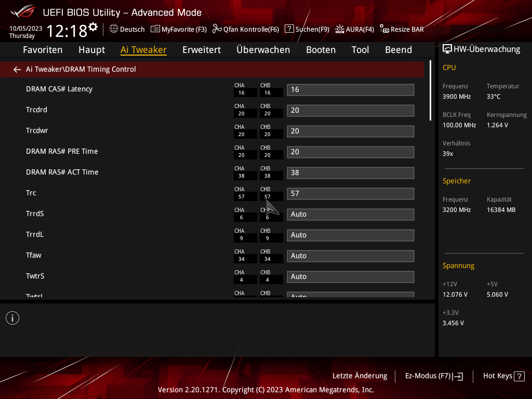Open the Favoriten tab

click(x=43, y=50)
